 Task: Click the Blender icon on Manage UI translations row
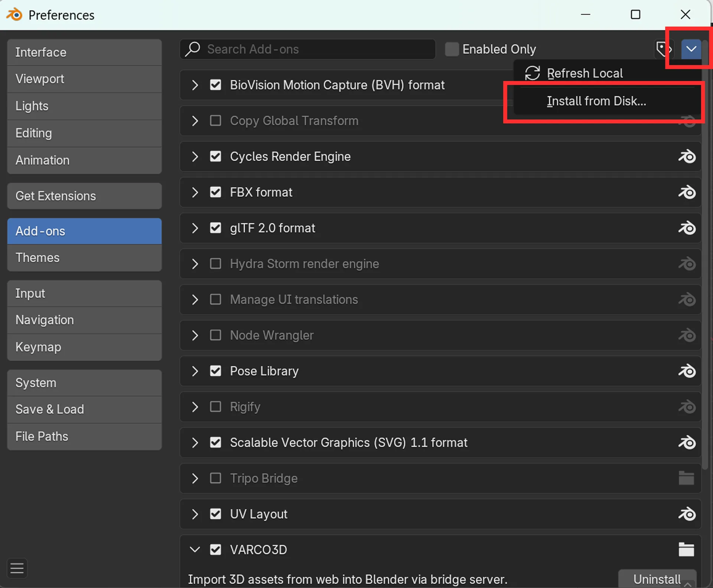pyautogui.click(x=687, y=300)
